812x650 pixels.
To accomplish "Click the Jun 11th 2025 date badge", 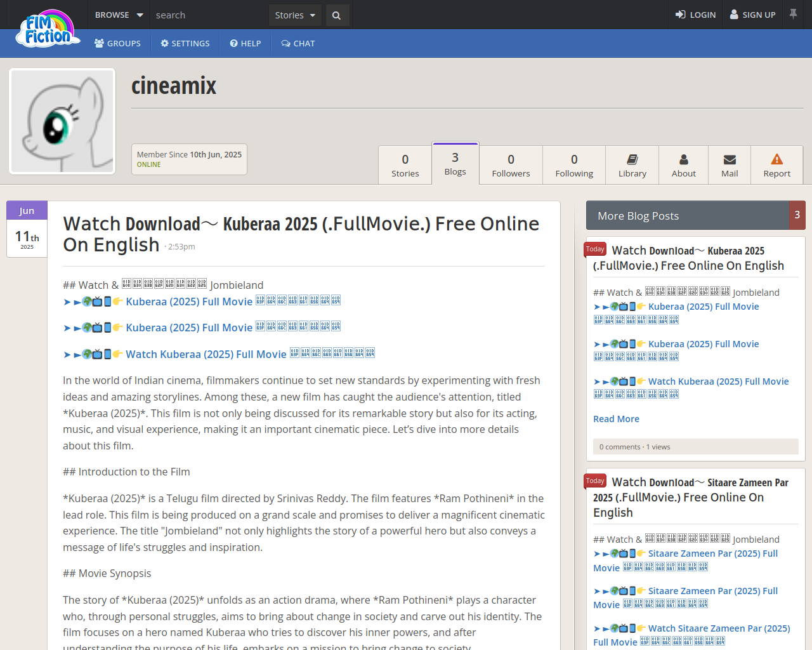I will coord(27,229).
